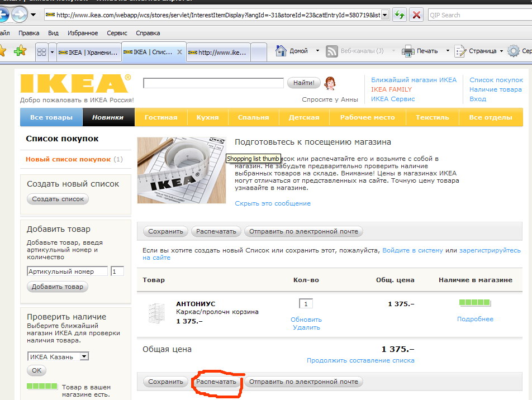Click the browser forward arrow button
532x400 pixels.
tap(20, 15)
